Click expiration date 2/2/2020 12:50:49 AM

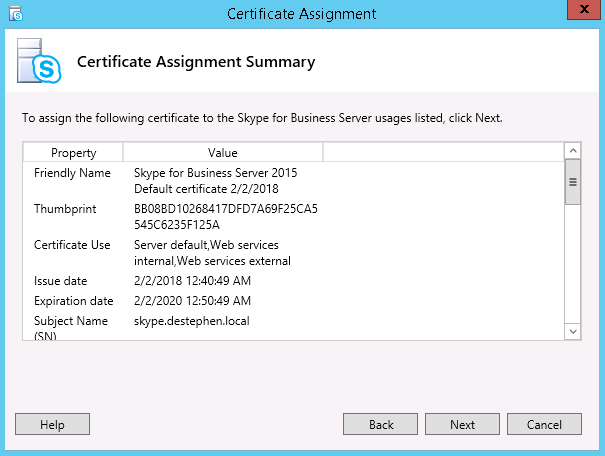pyautogui.click(x=193, y=301)
